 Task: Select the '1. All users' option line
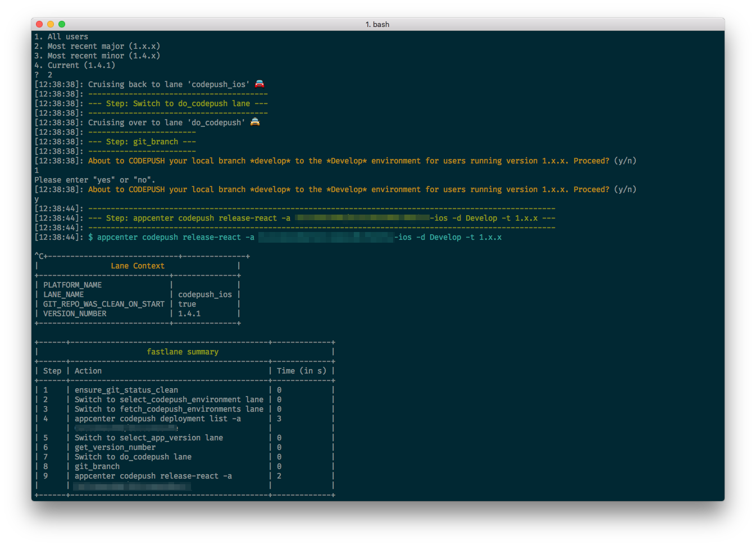point(61,37)
